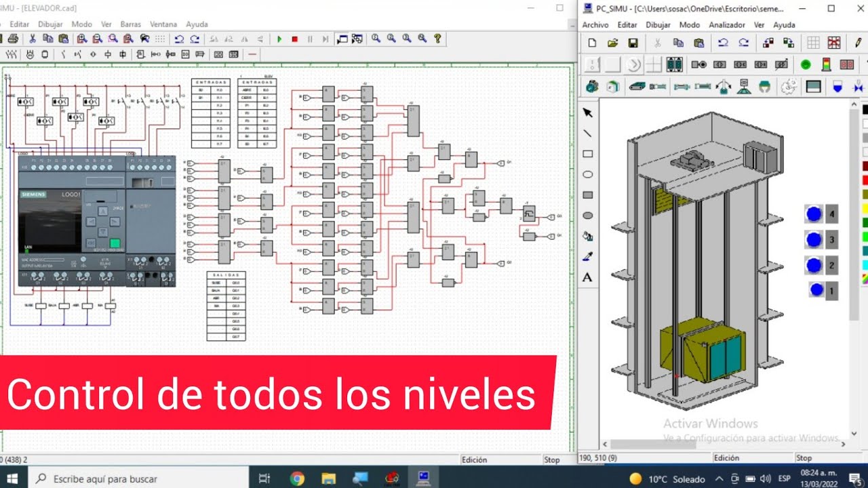Open Modo menu in PC_SIMU
Image resolution: width=868 pixels, height=488 pixels.
tap(690, 24)
